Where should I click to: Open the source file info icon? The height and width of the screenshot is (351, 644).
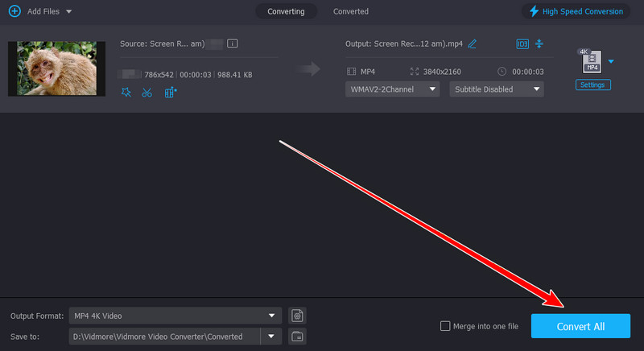pyautogui.click(x=233, y=43)
